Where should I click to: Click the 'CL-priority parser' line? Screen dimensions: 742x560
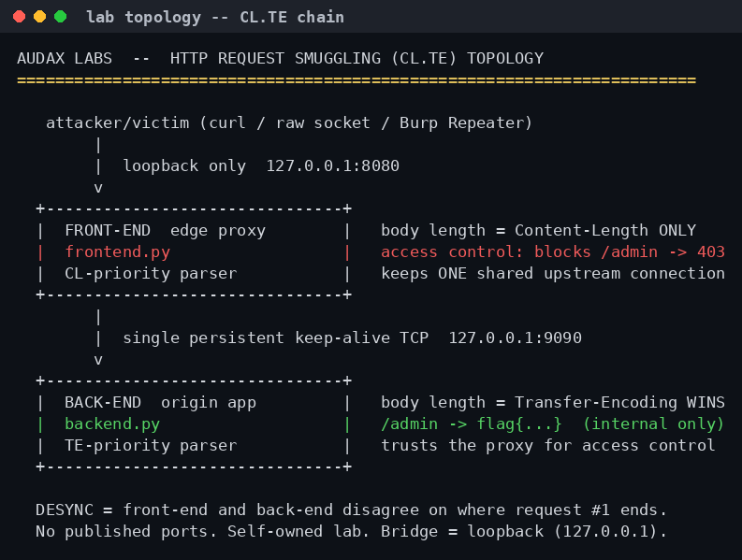pos(151,273)
